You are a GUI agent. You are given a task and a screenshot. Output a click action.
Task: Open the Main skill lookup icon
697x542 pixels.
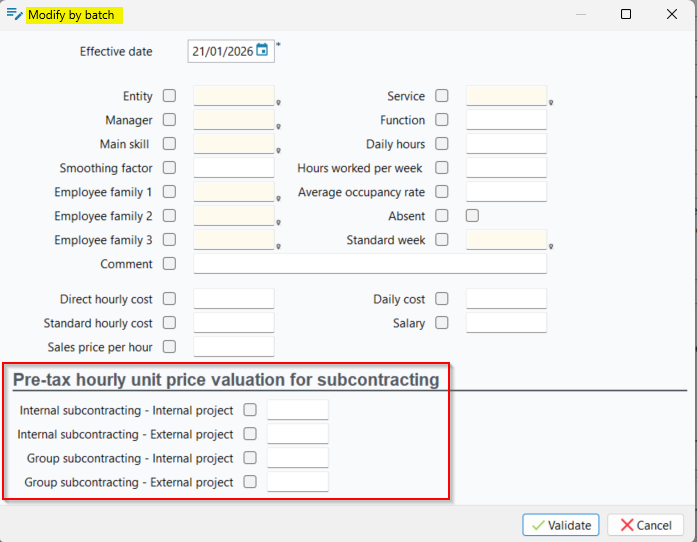point(279,150)
